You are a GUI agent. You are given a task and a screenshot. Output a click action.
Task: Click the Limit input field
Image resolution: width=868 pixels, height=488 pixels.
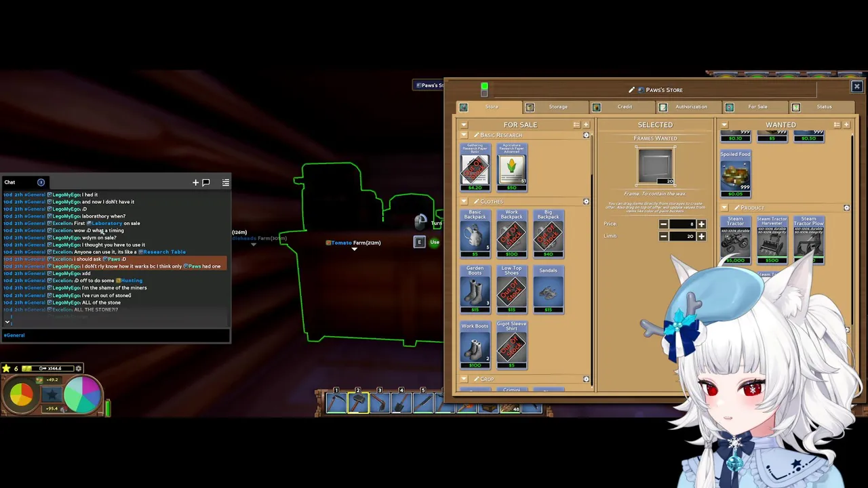point(682,237)
